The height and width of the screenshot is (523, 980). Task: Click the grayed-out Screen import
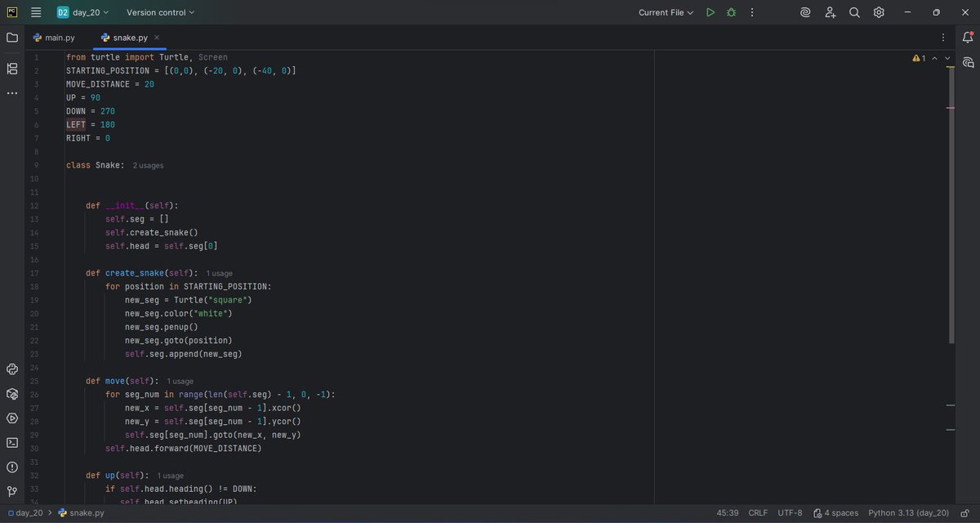[213, 57]
